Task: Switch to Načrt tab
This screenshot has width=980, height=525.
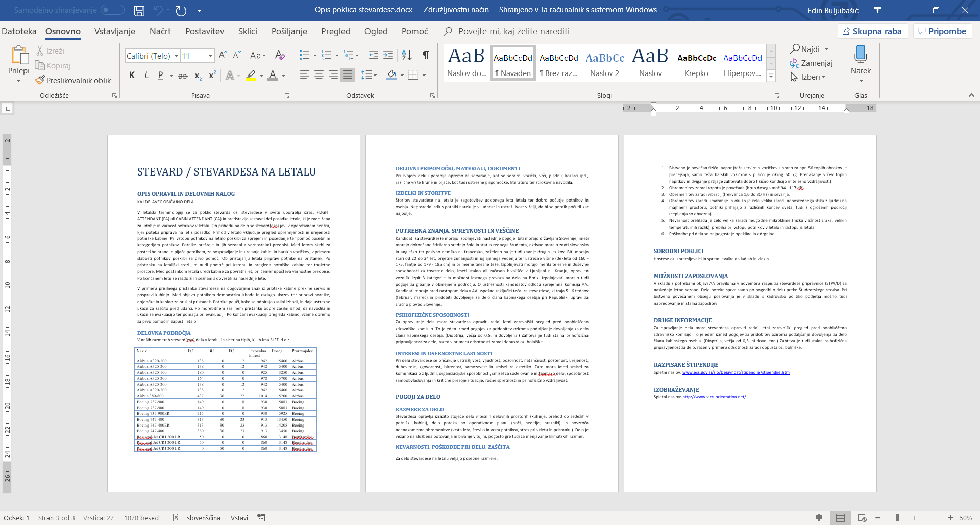Action: click(x=160, y=31)
